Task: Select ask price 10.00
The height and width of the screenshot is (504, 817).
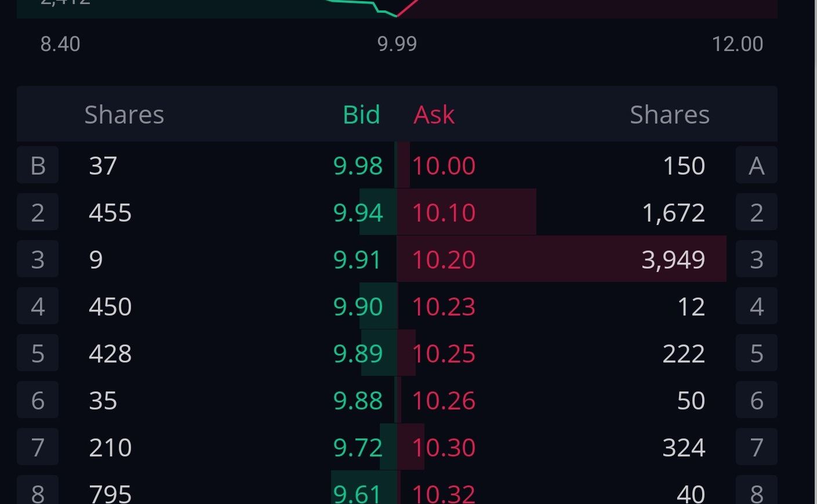Action: (x=444, y=166)
